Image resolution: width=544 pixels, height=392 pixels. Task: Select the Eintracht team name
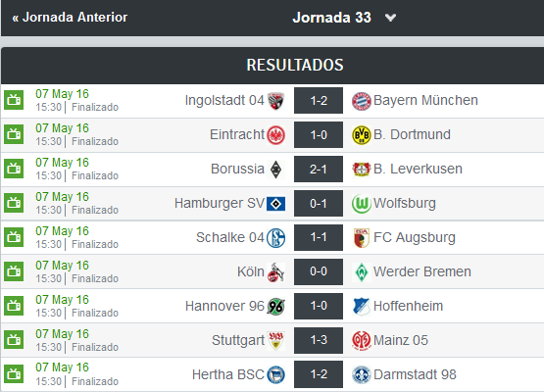tap(237, 134)
